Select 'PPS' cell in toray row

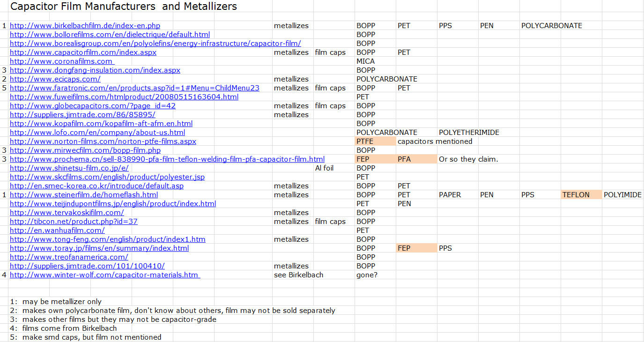point(445,248)
